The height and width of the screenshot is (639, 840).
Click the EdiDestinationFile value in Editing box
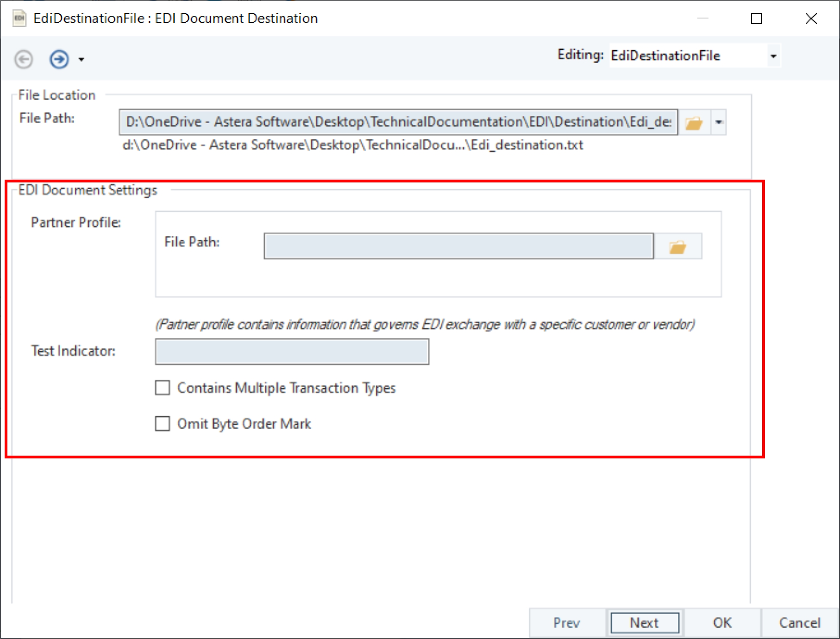[x=665, y=56]
